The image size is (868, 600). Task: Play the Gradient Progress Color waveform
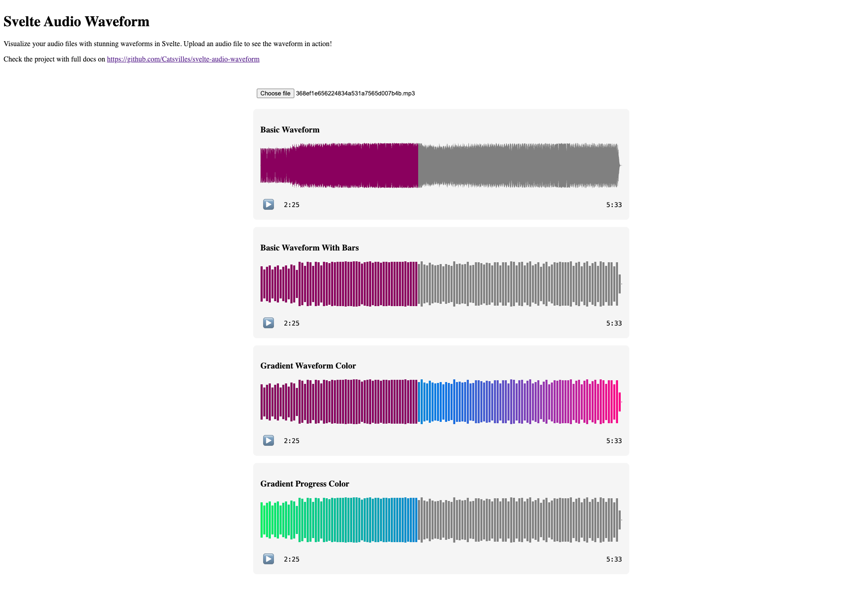coord(269,559)
